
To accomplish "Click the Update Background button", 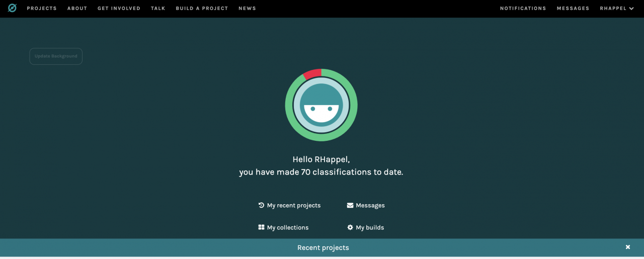I will pos(56,56).
